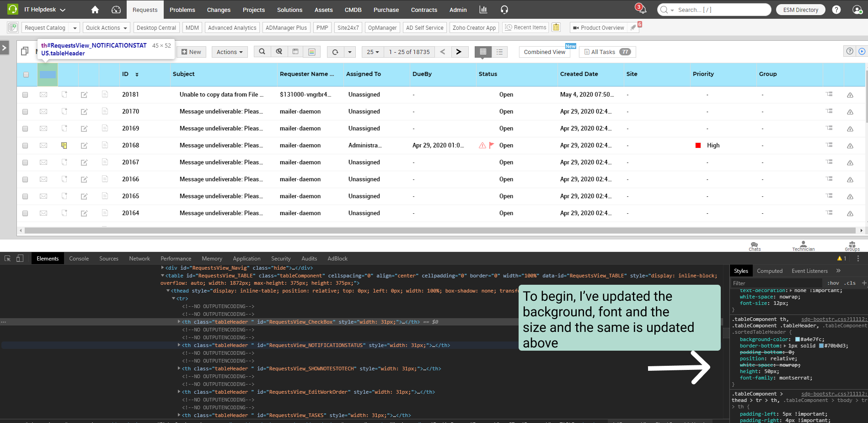868x423 pixels.
Task: Open the Actions dropdown
Action: [x=230, y=52]
